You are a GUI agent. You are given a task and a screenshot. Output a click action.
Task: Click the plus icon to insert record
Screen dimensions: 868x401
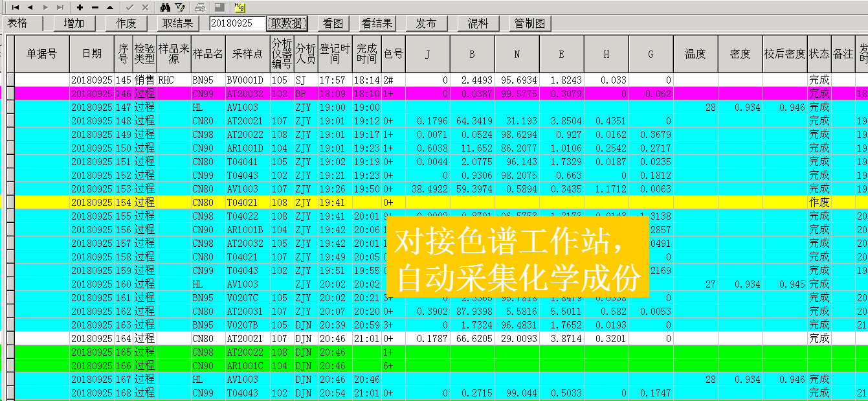pos(80,7)
